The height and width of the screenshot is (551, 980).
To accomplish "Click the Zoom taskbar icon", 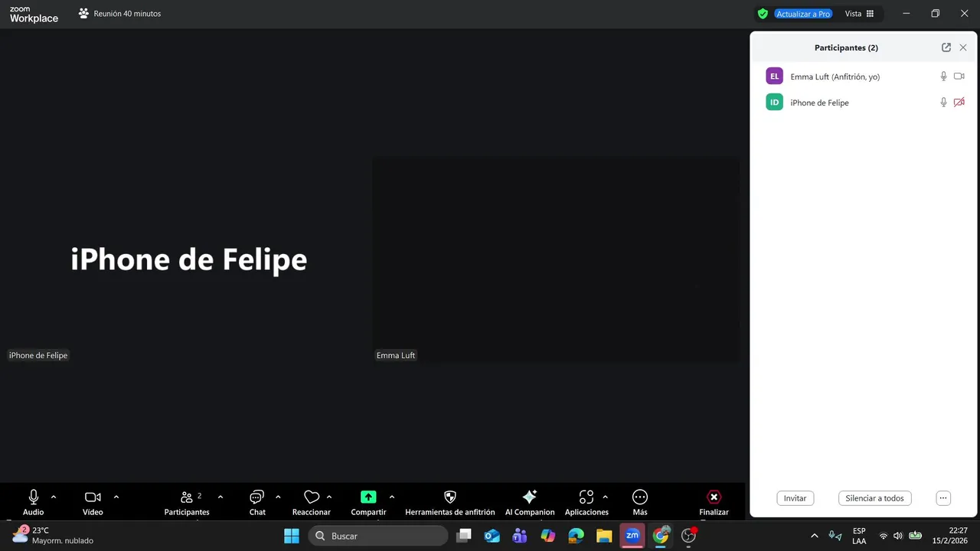I will (632, 536).
